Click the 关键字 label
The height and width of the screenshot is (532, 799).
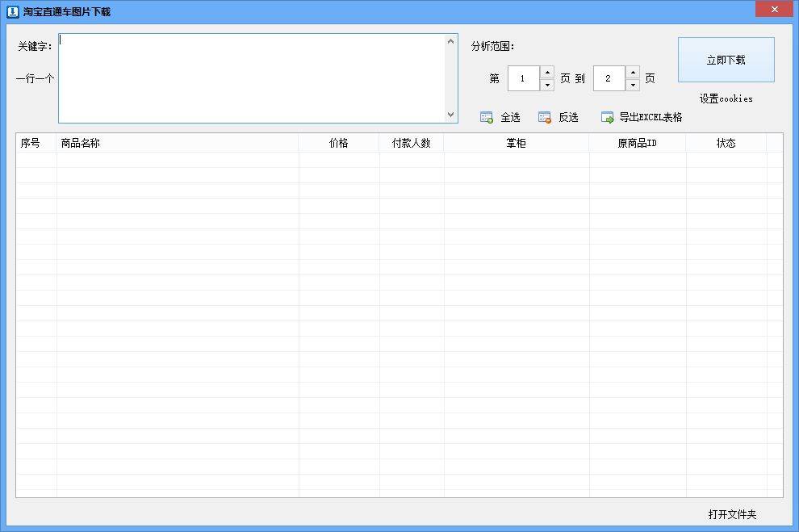tap(35, 46)
